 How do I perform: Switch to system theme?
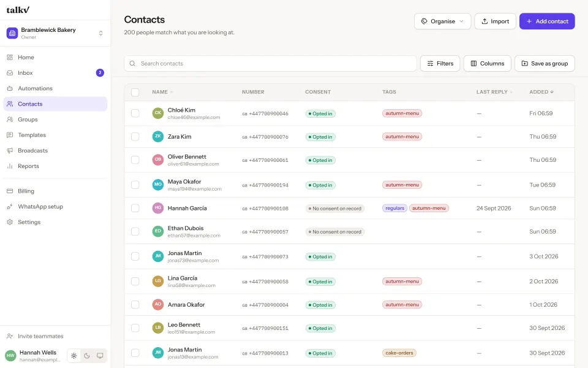(x=100, y=356)
